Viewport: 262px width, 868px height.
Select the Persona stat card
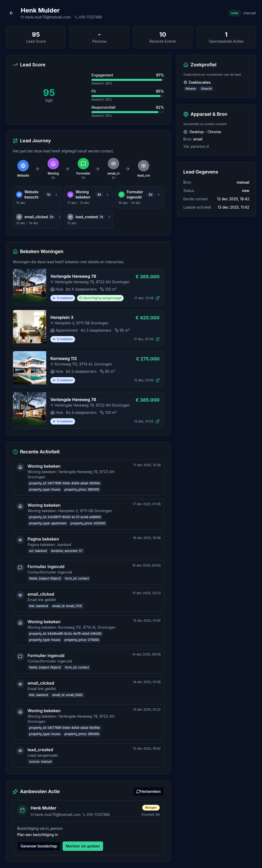(99, 37)
